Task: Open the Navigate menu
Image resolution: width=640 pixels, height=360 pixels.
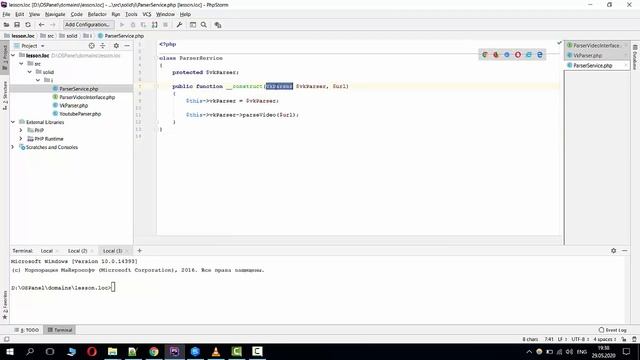Action: 55,14
